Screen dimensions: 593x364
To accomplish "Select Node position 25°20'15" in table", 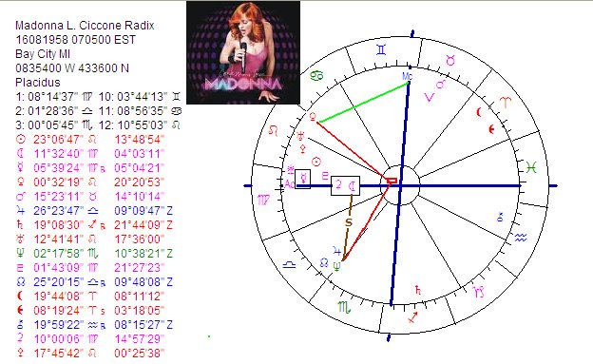I will [59, 282].
